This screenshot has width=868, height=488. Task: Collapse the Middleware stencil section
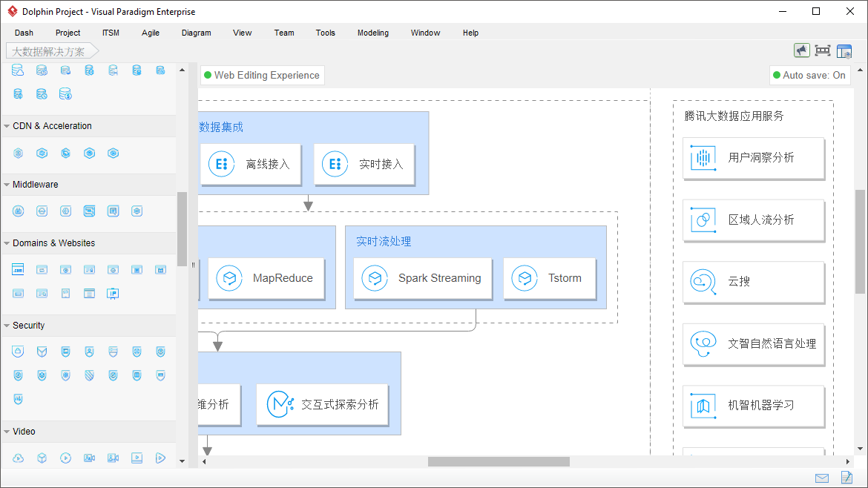[7, 184]
